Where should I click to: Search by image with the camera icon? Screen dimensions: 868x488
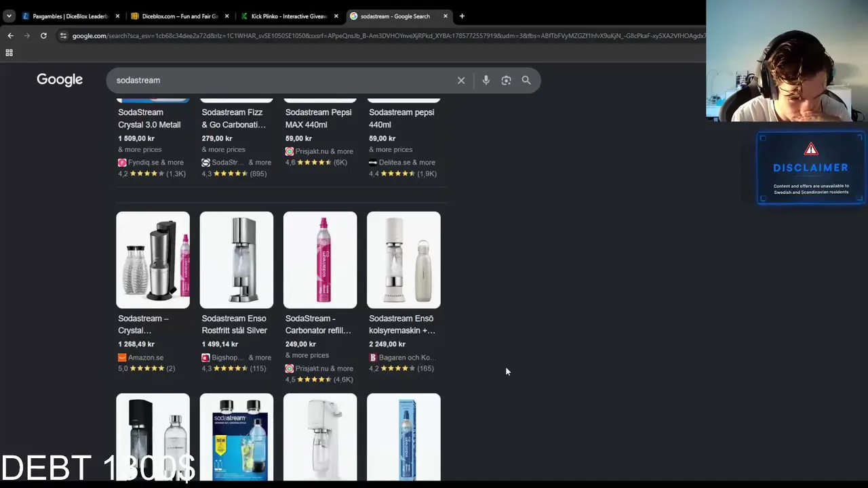(506, 81)
